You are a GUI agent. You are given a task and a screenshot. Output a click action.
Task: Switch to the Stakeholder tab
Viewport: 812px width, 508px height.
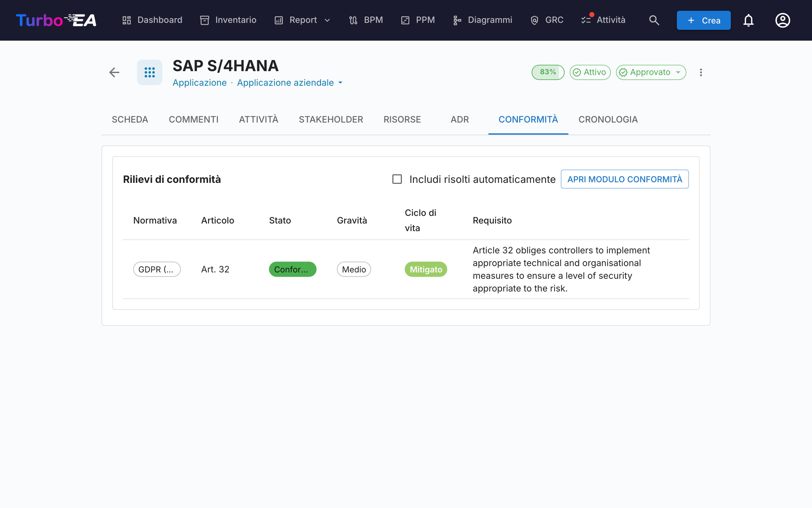coord(331,120)
